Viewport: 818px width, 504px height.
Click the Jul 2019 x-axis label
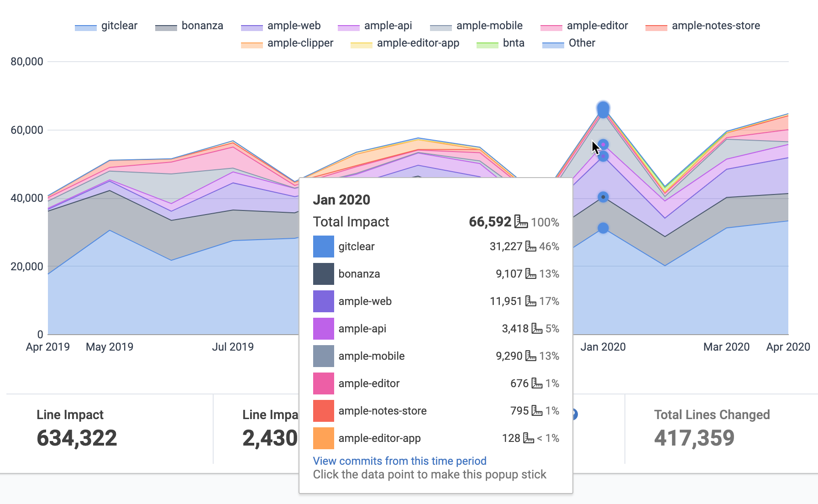(233, 347)
